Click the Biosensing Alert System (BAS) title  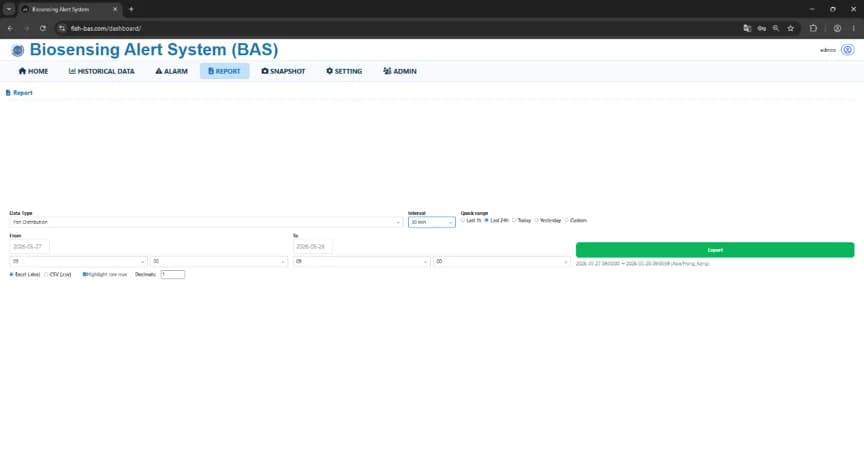click(154, 50)
